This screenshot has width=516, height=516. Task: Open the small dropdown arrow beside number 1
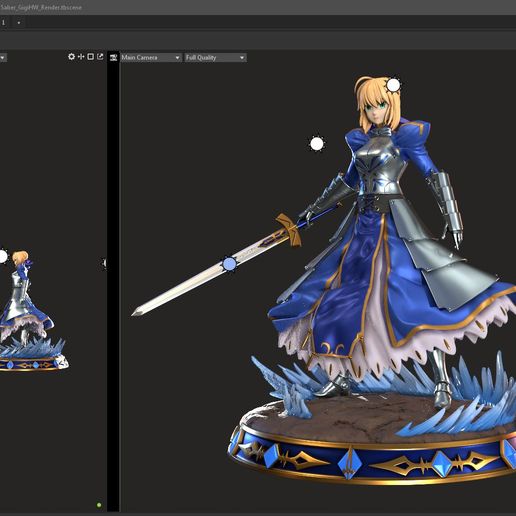tap(19, 23)
